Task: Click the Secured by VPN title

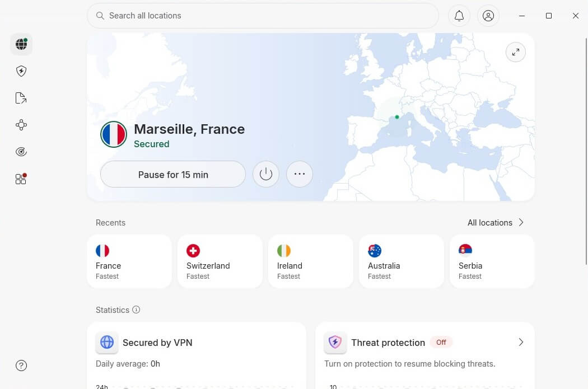Action: [x=157, y=343]
